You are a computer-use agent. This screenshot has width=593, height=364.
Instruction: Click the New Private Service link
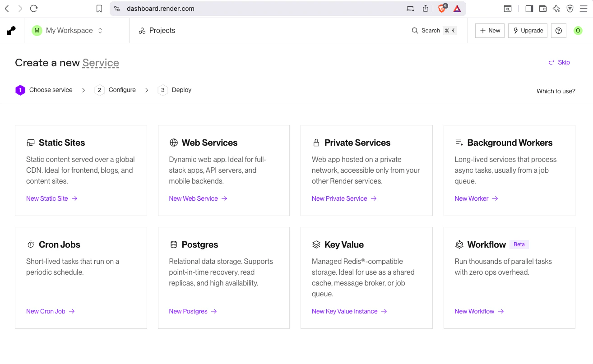(x=344, y=198)
